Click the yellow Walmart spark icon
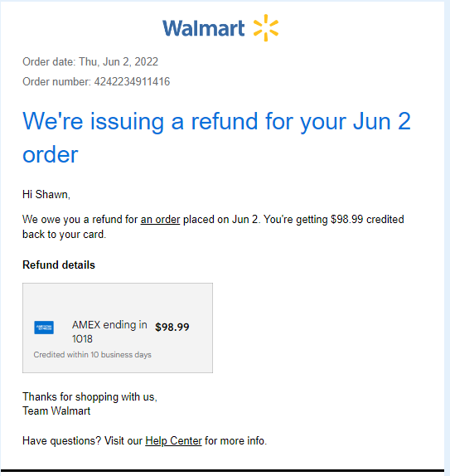The image size is (450, 476). (266, 27)
